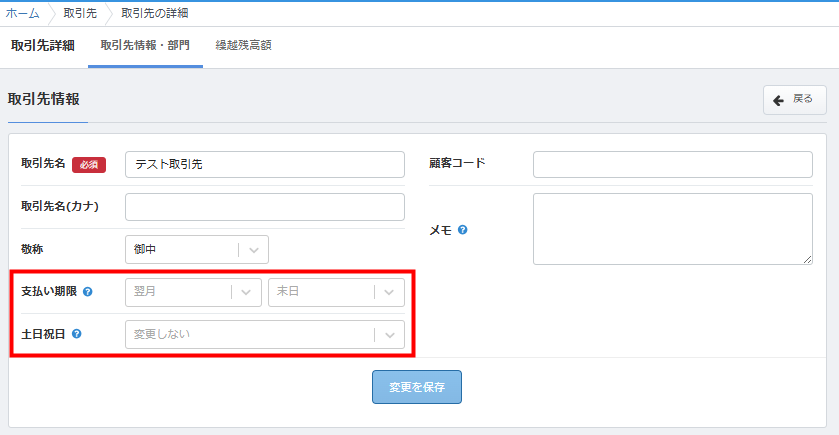Viewport: 839px width, 435px height.
Task: Click inside the メモ text area
Action: [x=672, y=229]
